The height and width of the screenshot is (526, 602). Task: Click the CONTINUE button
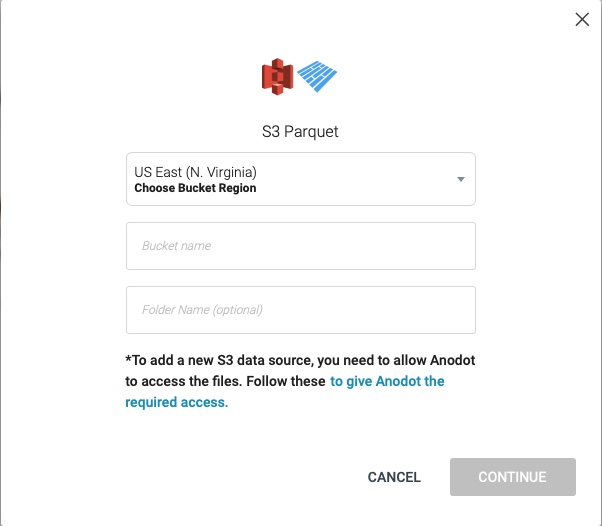click(x=513, y=477)
